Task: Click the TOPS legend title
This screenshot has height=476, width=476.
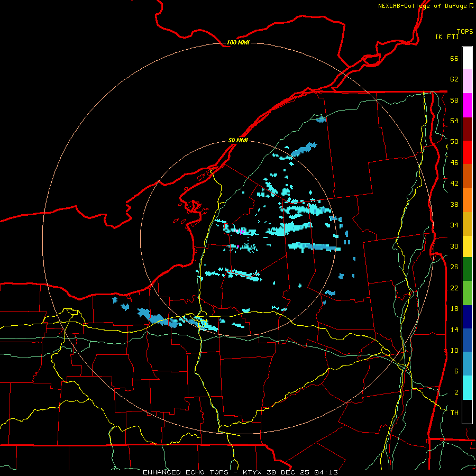Action: pos(465,32)
